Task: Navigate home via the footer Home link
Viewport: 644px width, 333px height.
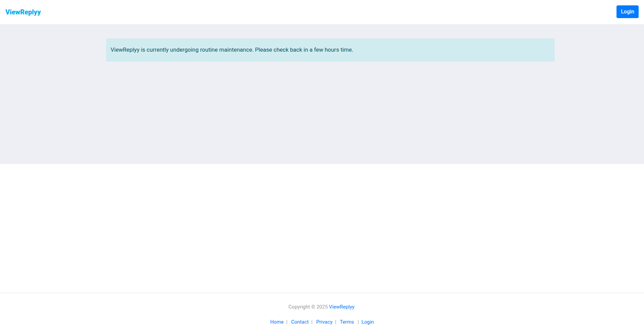Action: [x=277, y=322]
